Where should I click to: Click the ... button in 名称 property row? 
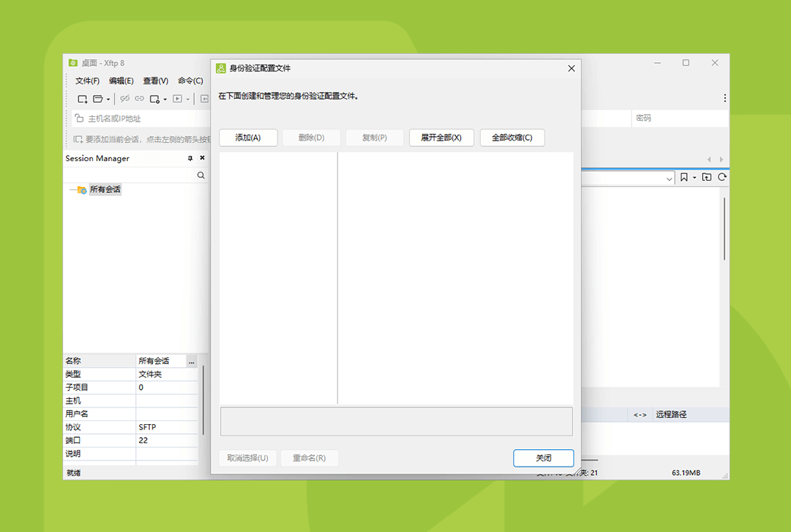coord(191,361)
